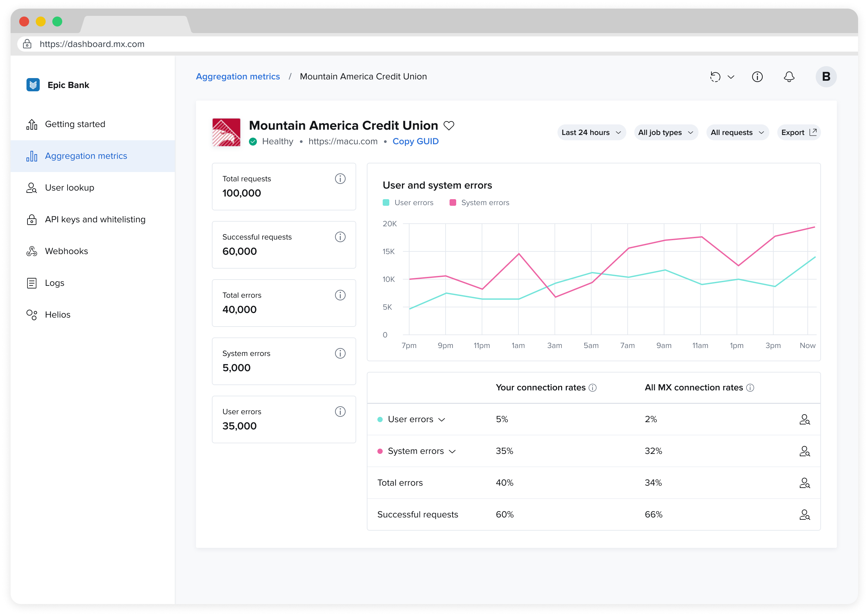Open User lookup in the sidebar

70,188
